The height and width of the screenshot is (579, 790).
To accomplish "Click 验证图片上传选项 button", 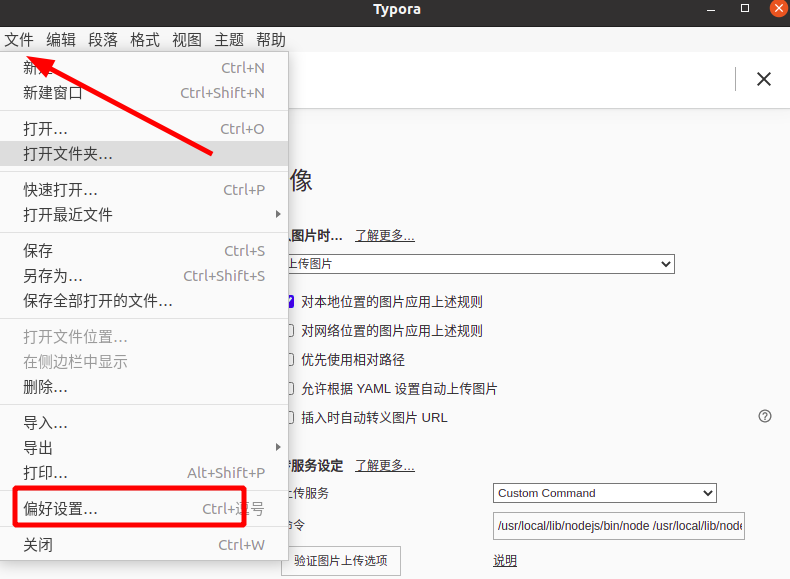I will click(x=341, y=561).
